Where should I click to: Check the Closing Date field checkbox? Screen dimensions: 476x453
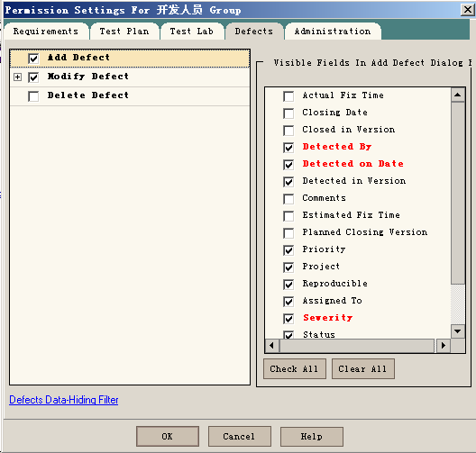[x=288, y=113]
